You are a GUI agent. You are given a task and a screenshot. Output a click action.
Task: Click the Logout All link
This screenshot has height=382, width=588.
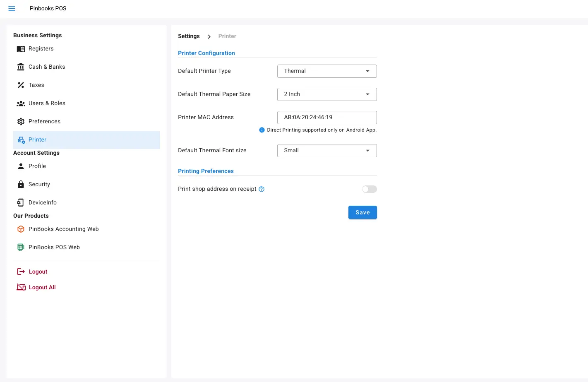coord(42,287)
